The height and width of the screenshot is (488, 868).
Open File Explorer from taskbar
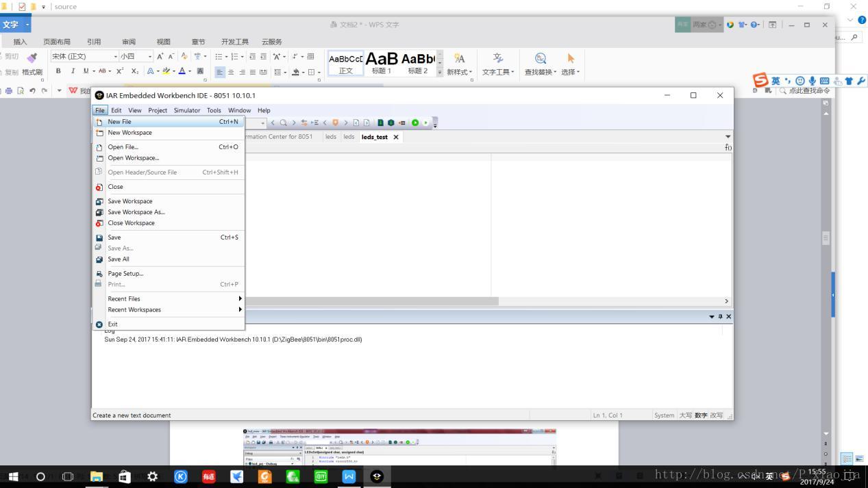point(96,476)
